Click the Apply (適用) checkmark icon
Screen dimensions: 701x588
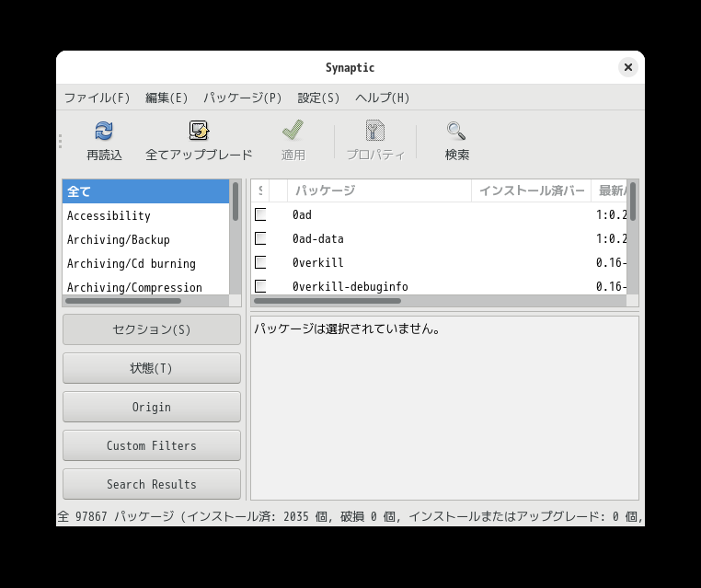point(293,130)
